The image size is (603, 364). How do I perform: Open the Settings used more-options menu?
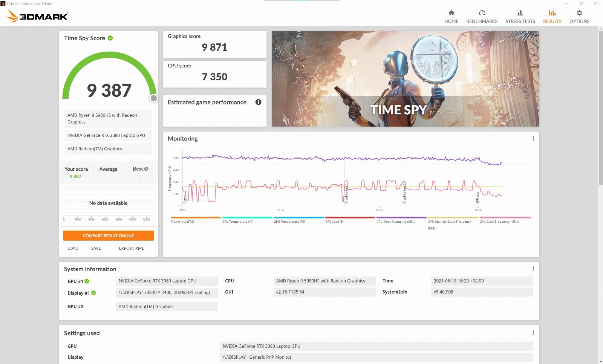[533, 333]
